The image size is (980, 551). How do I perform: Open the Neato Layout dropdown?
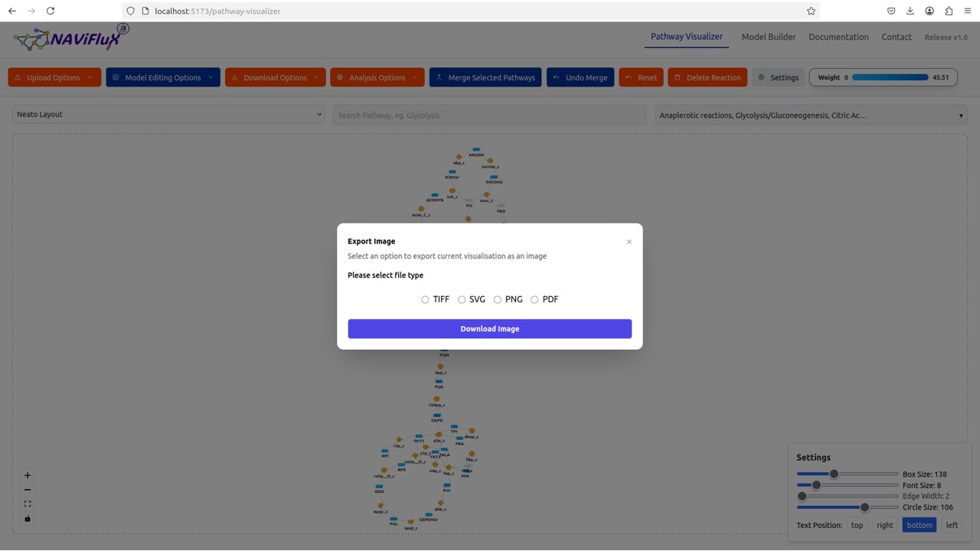click(x=168, y=115)
